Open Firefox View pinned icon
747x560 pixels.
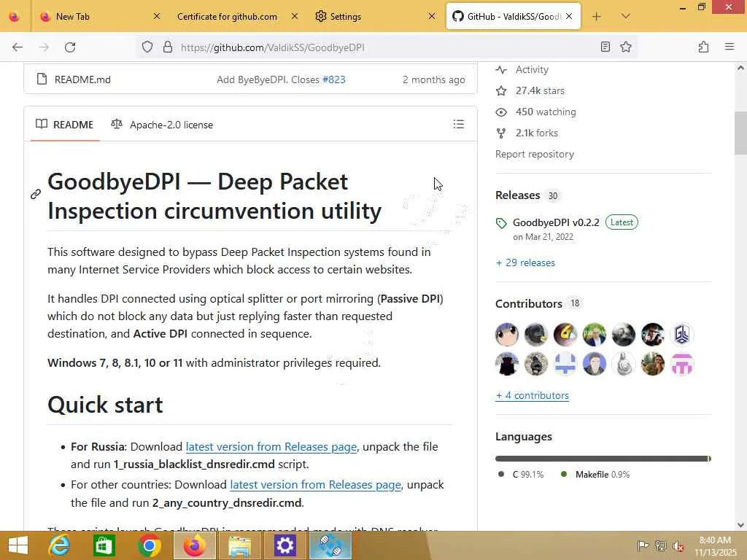coord(15,17)
